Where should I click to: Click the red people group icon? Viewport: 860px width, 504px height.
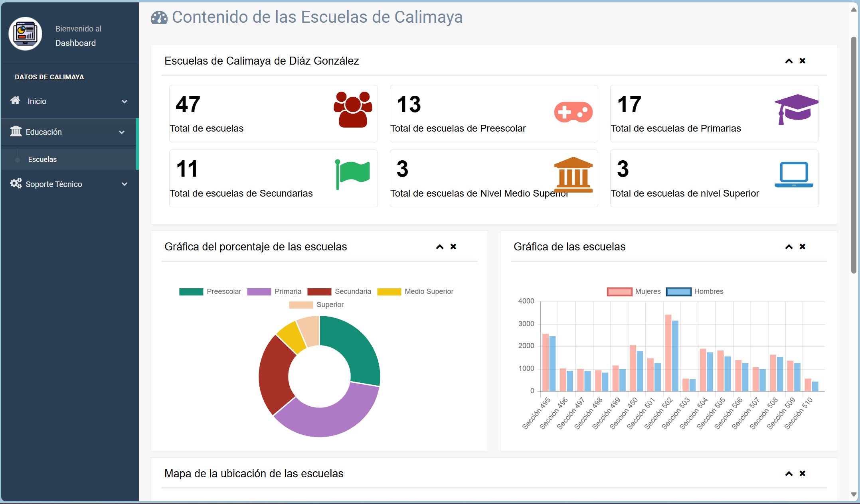353,110
